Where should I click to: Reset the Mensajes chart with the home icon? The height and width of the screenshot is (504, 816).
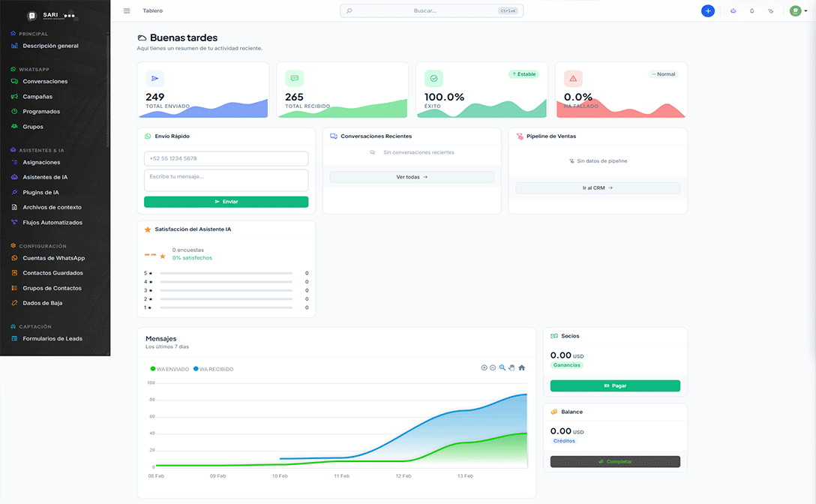[x=521, y=367]
